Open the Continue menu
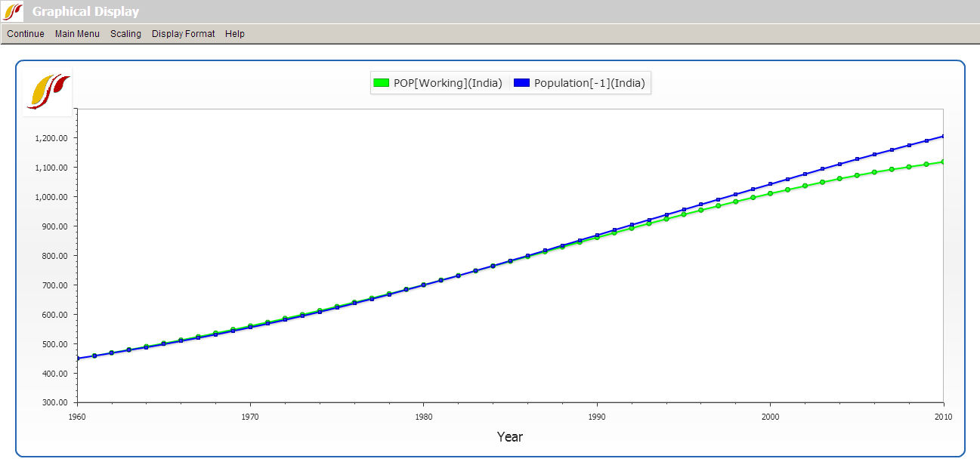The height and width of the screenshot is (468, 980). 26,34
